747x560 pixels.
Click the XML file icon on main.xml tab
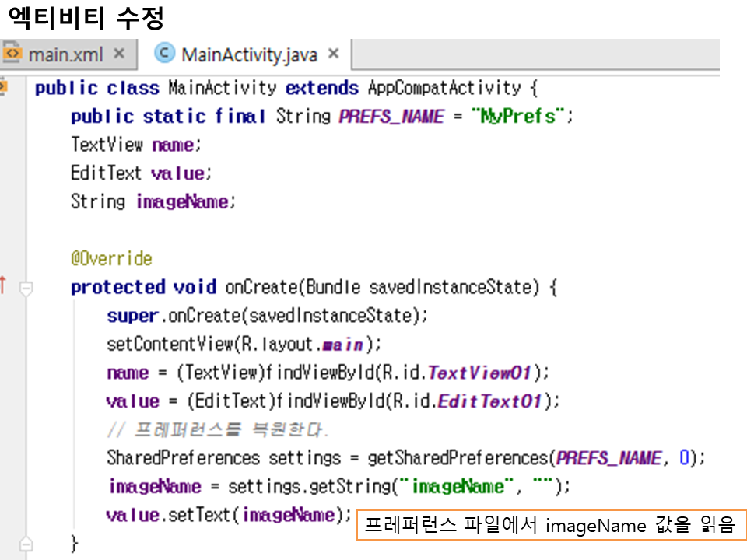(12, 54)
